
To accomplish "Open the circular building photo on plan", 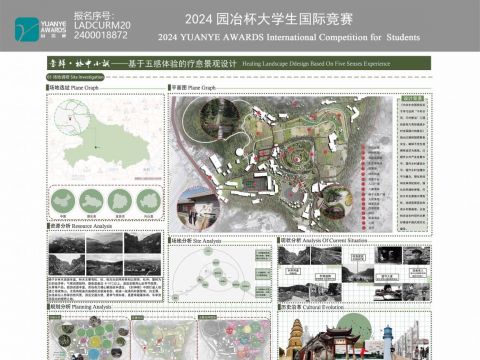I will tap(198, 209).
